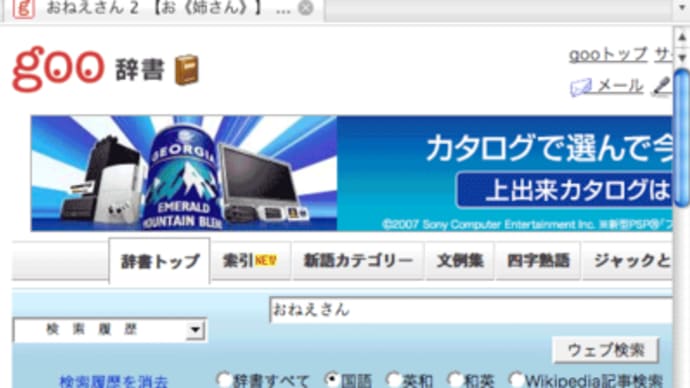Select the 和英 radio button

[x=455, y=380]
